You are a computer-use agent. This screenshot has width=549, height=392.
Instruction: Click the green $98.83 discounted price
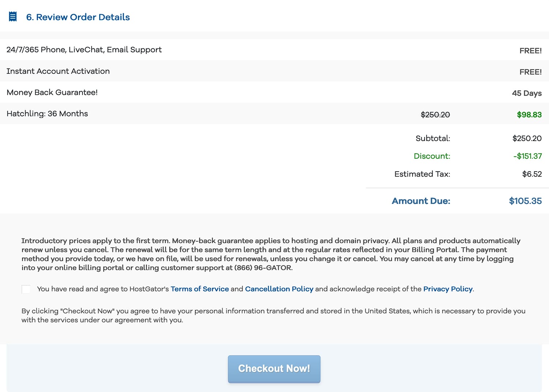(529, 115)
